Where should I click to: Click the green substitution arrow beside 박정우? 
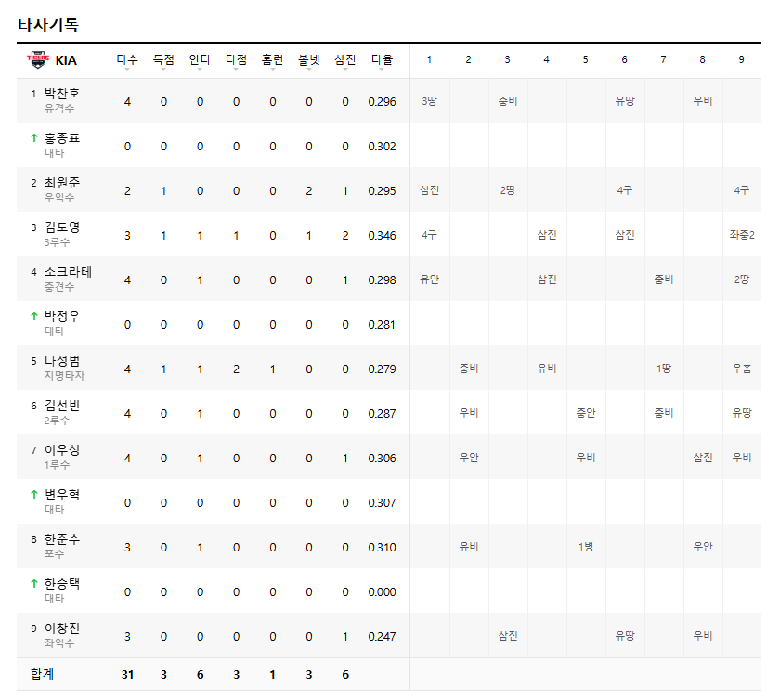33,316
